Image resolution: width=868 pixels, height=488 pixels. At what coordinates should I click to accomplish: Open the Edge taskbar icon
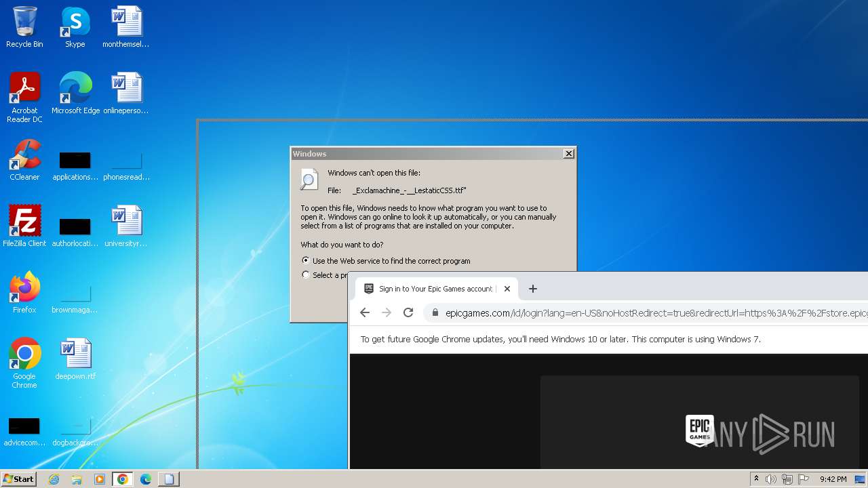point(146,479)
